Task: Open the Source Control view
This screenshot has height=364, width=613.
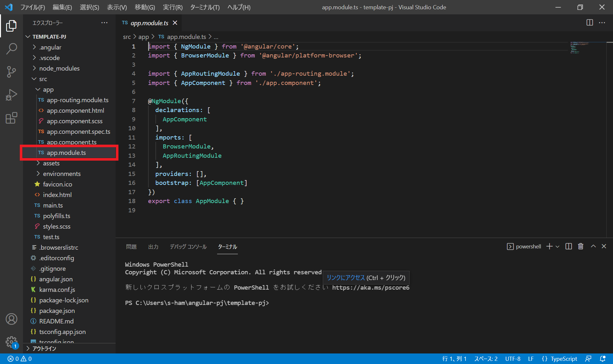Action: click(x=11, y=72)
